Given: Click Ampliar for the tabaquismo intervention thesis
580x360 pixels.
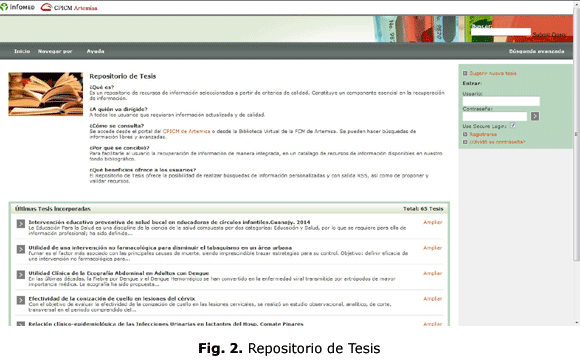Looking at the screenshot, I should 433,248.
